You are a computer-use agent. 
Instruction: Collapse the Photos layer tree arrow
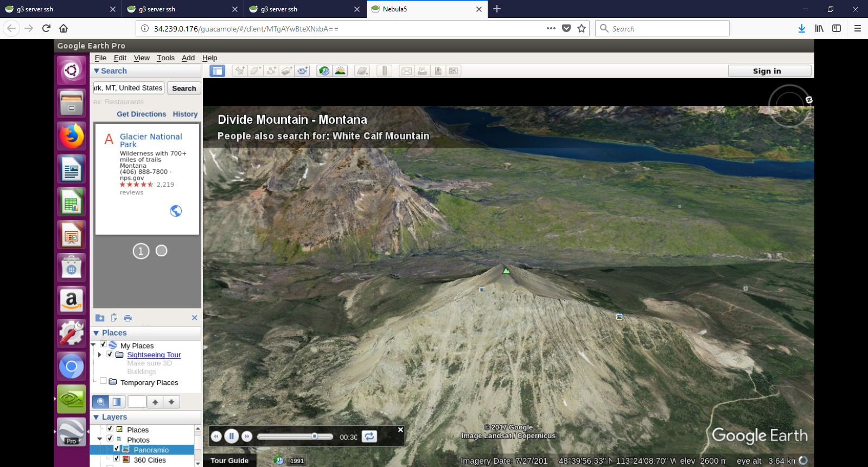(x=100, y=439)
